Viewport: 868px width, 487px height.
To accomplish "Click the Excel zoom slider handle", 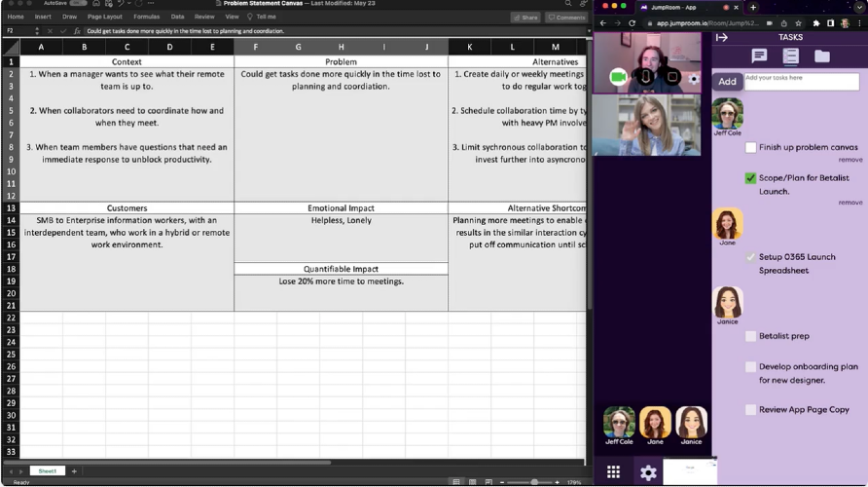I will coord(534,482).
